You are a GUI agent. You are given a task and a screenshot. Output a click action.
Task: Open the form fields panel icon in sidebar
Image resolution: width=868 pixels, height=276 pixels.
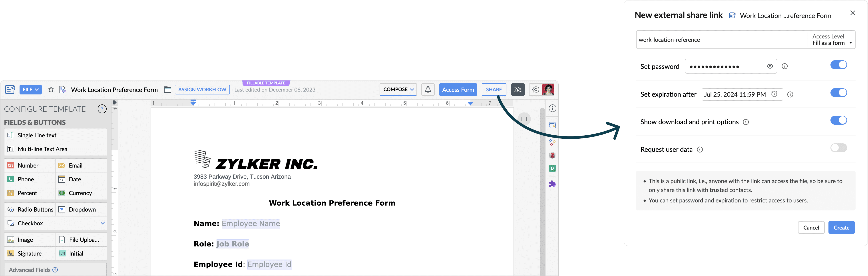(552, 125)
